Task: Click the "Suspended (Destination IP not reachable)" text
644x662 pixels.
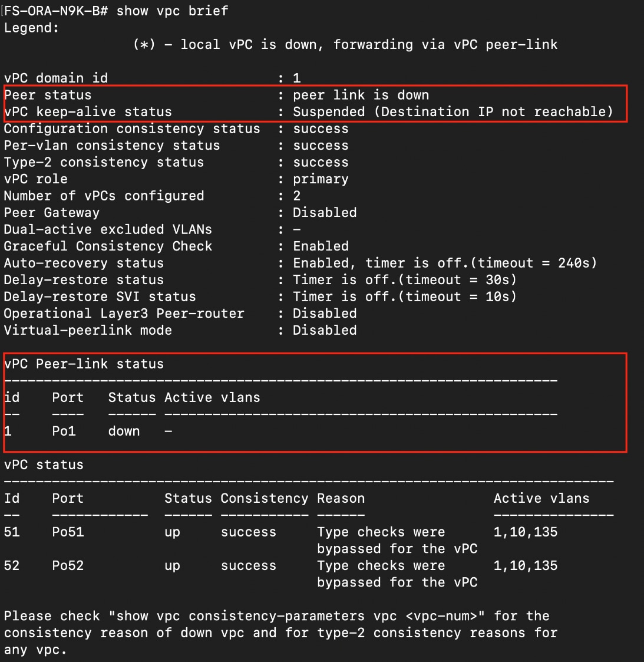Action: (453, 111)
